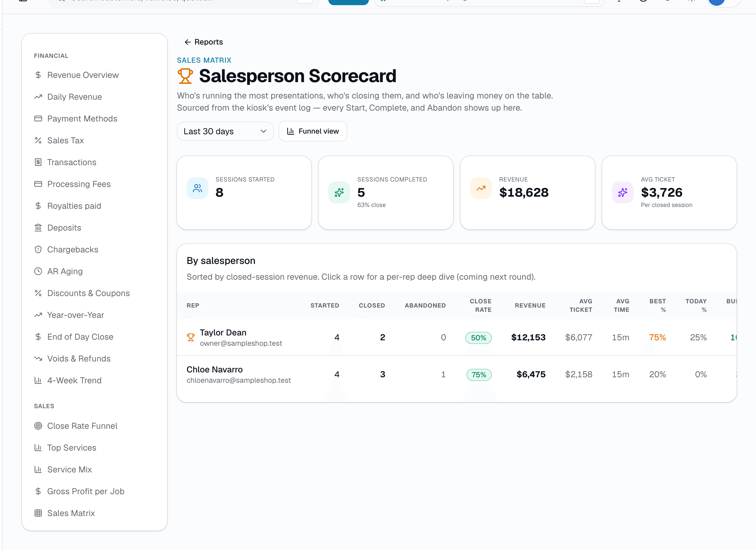Open Year-over-Year report
The width and height of the screenshot is (756, 550).
pyautogui.click(x=75, y=315)
